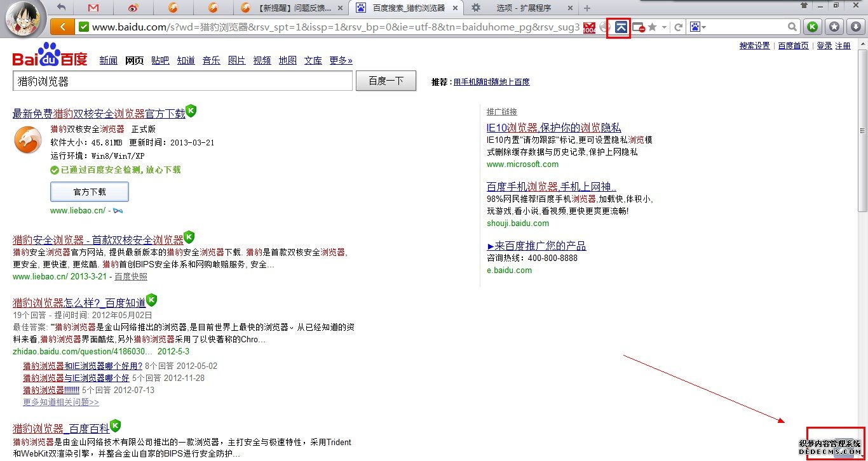Reload the current page
The height and width of the screenshot is (461, 868).
click(678, 27)
